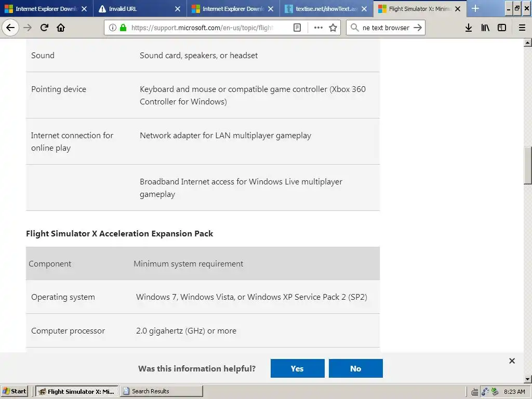Go back to the previous page
This screenshot has width=532, height=399.
pyautogui.click(x=10, y=28)
